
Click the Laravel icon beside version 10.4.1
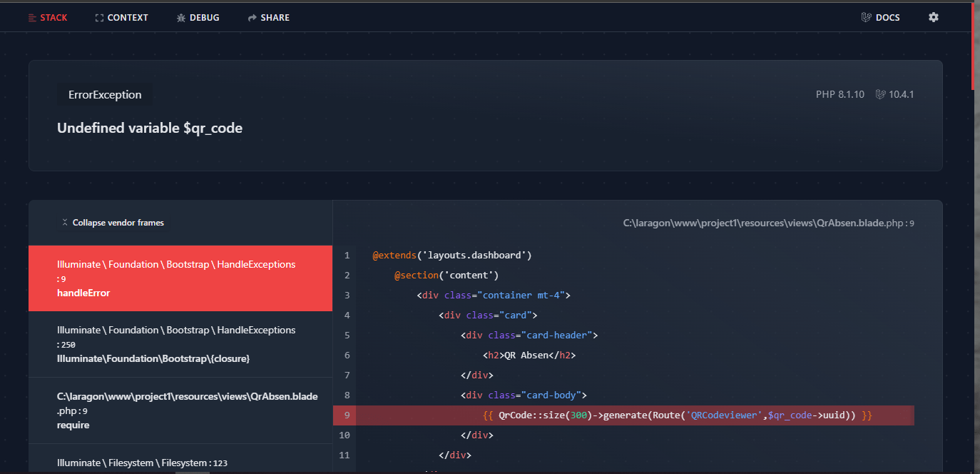click(x=879, y=94)
